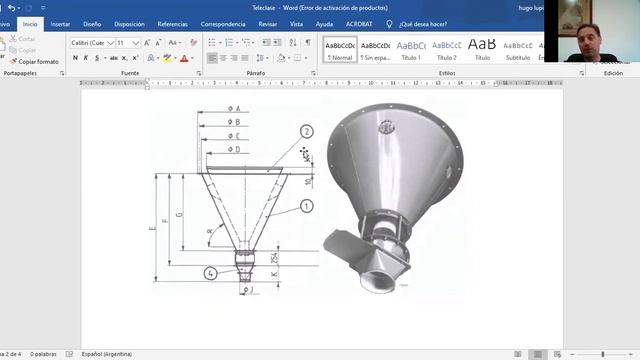
Task: Apply the Título 2 style
Action: (x=447, y=50)
